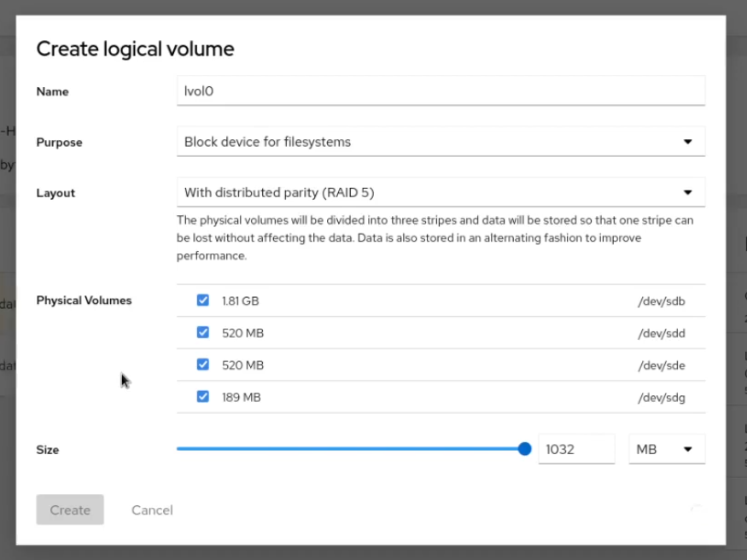Focus the size value field showing 1032
Viewport: 747px width, 560px height.
click(x=576, y=449)
